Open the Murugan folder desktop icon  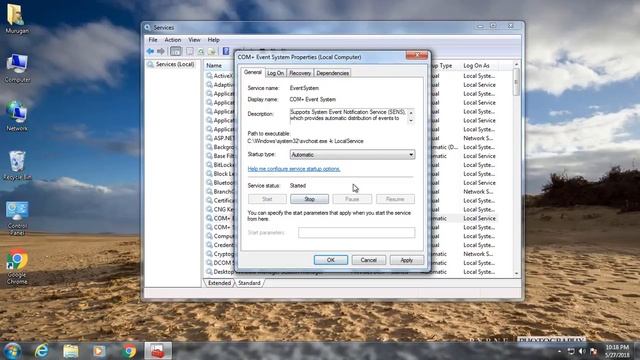pos(17,18)
